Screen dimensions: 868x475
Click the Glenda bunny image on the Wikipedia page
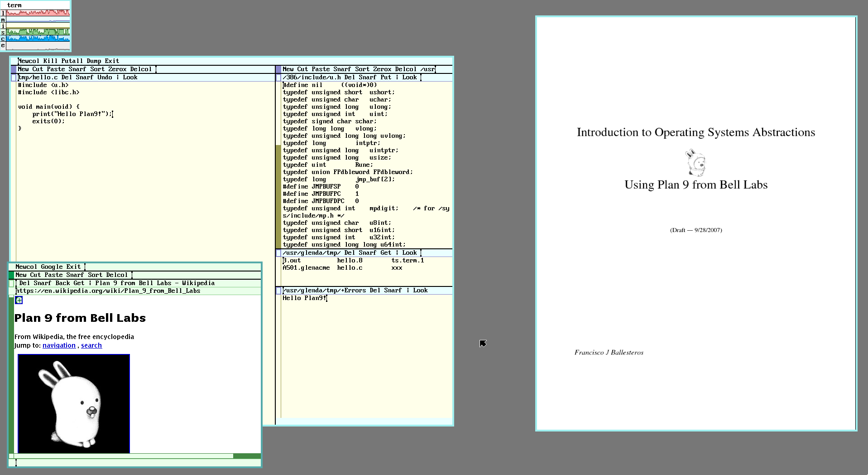[74, 403]
